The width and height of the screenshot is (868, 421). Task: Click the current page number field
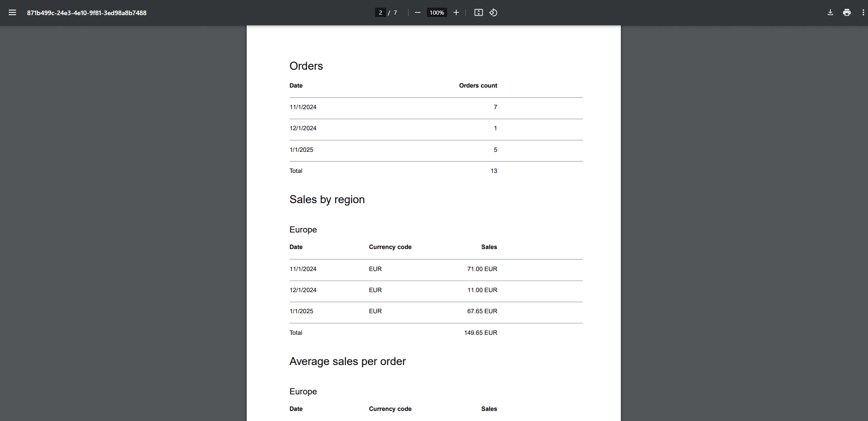[x=380, y=13]
